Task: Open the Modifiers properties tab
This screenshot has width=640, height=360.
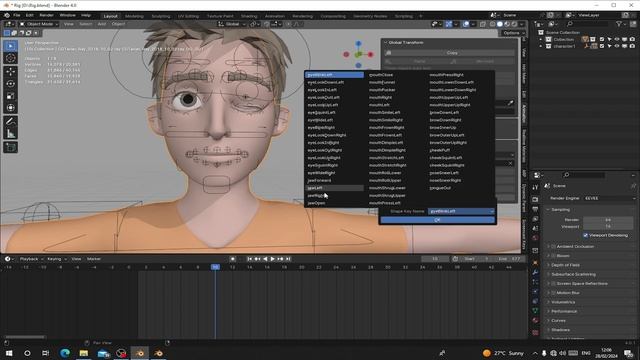Action: 535,272
